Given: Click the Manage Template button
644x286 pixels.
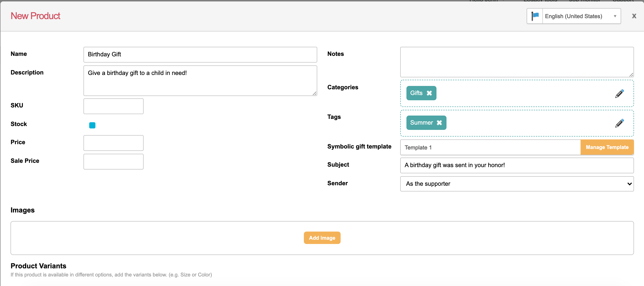Looking at the screenshot, I should [607, 147].
